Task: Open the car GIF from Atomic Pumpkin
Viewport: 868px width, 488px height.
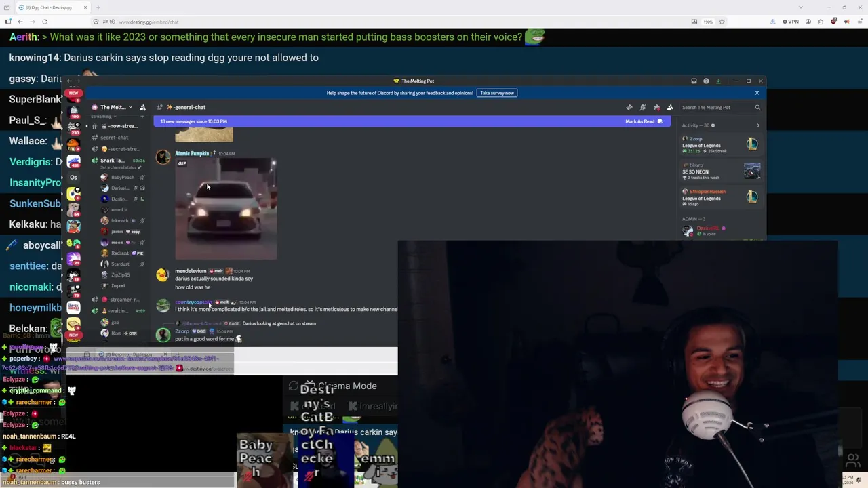Action: [x=226, y=209]
